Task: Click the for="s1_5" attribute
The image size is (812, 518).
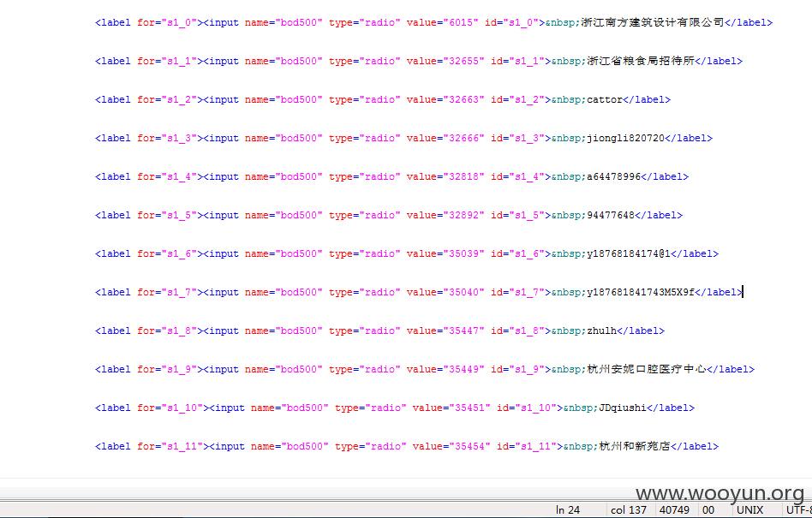Action: click(x=167, y=215)
